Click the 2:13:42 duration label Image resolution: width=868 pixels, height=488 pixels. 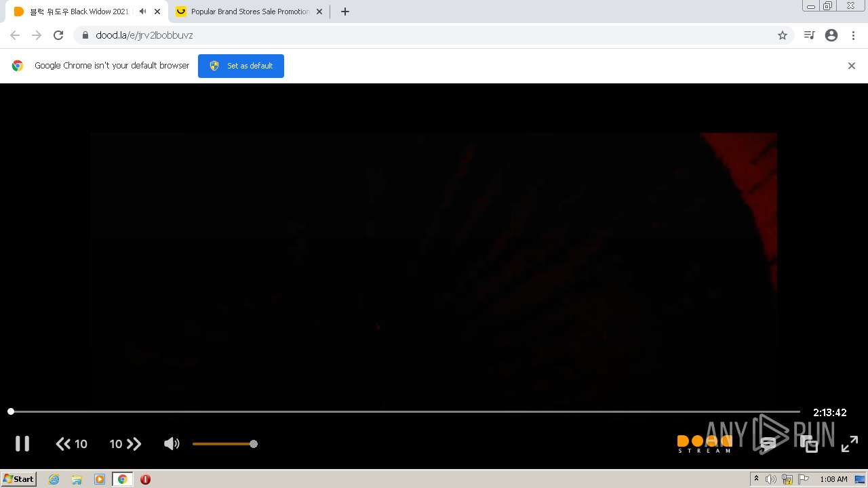click(x=830, y=412)
